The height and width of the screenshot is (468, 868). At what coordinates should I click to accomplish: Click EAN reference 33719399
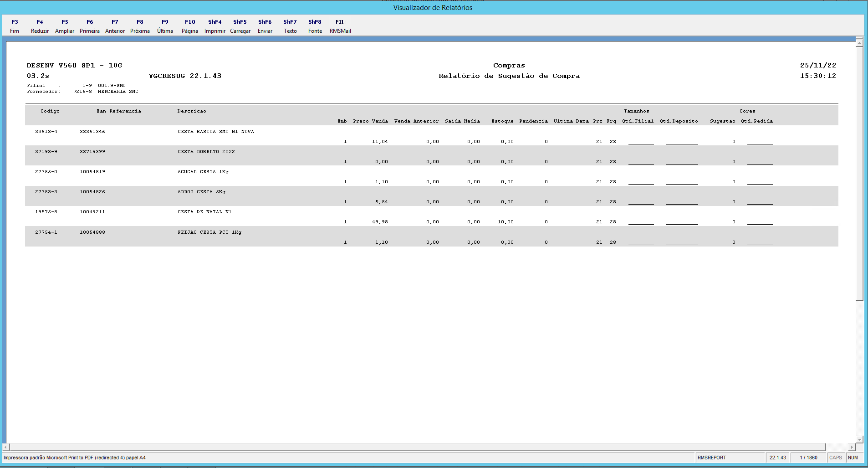click(92, 152)
